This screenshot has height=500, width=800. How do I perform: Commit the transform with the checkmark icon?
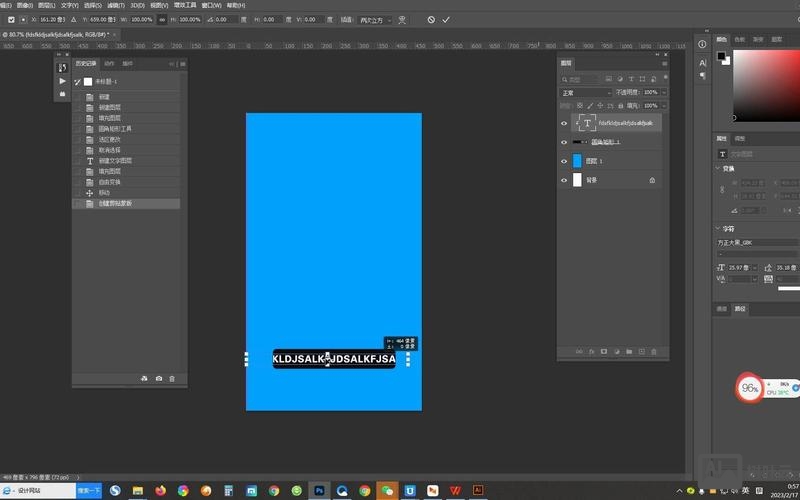click(446, 20)
